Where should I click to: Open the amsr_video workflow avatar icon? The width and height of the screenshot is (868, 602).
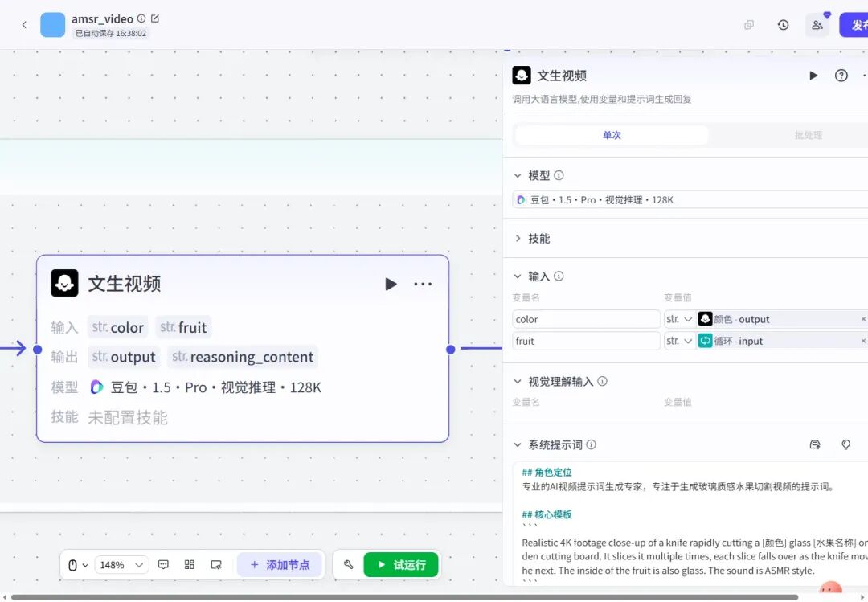[52, 25]
